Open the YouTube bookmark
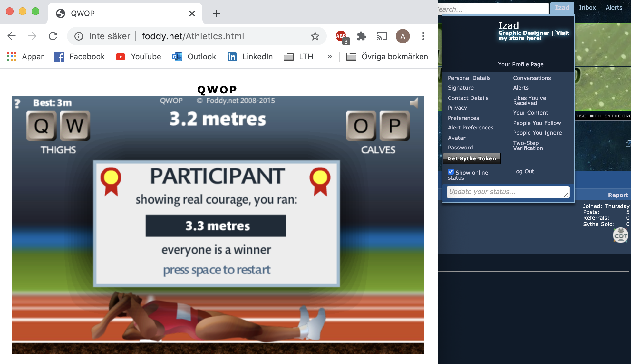The width and height of the screenshot is (631, 364). (138, 57)
